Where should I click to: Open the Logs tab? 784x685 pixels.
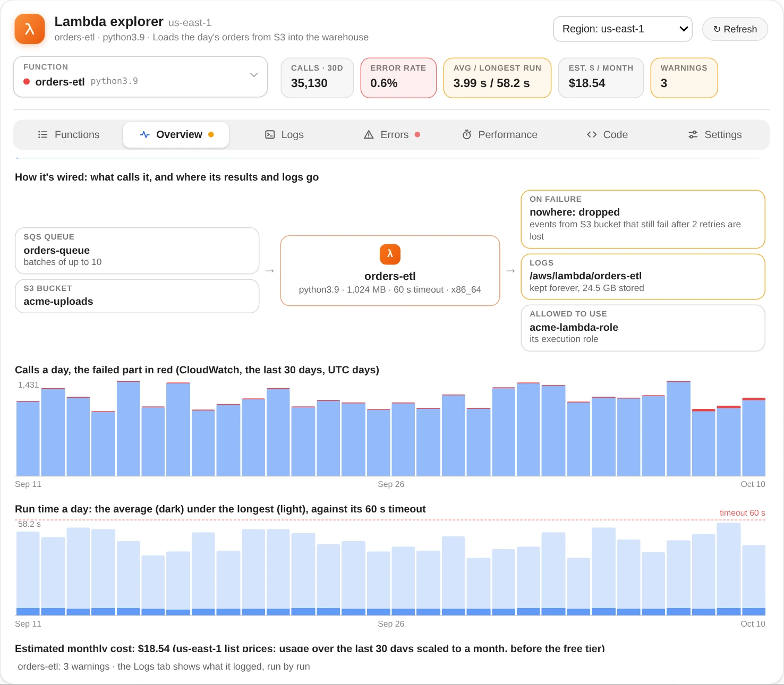284,134
